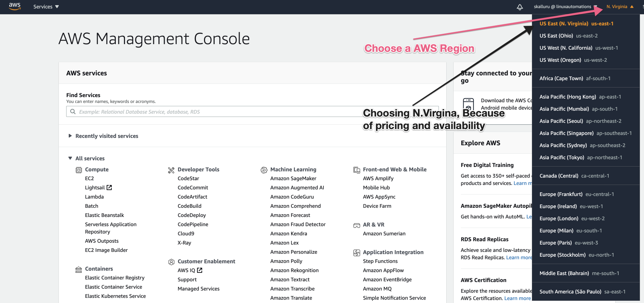Screen dimensions: 644x303
Task: Click the AR & VR category icon
Action: [357, 225]
